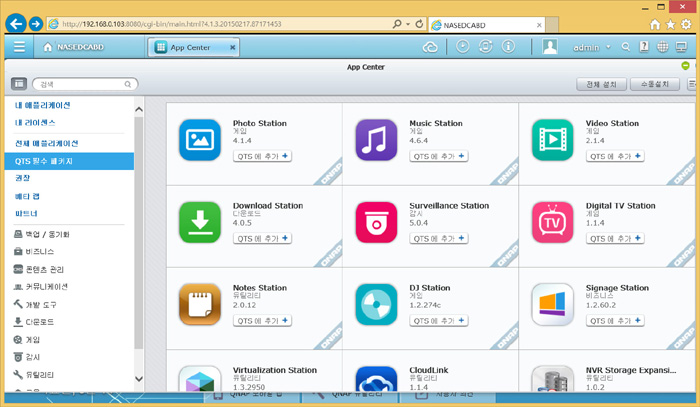
Task: Click the Download Station app icon
Action: (x=199, y=221)
